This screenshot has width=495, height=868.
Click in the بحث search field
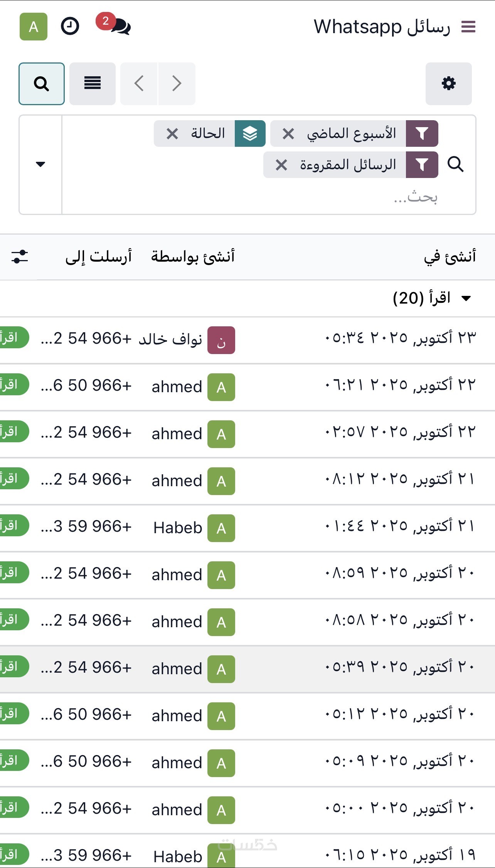click(270, 197)
